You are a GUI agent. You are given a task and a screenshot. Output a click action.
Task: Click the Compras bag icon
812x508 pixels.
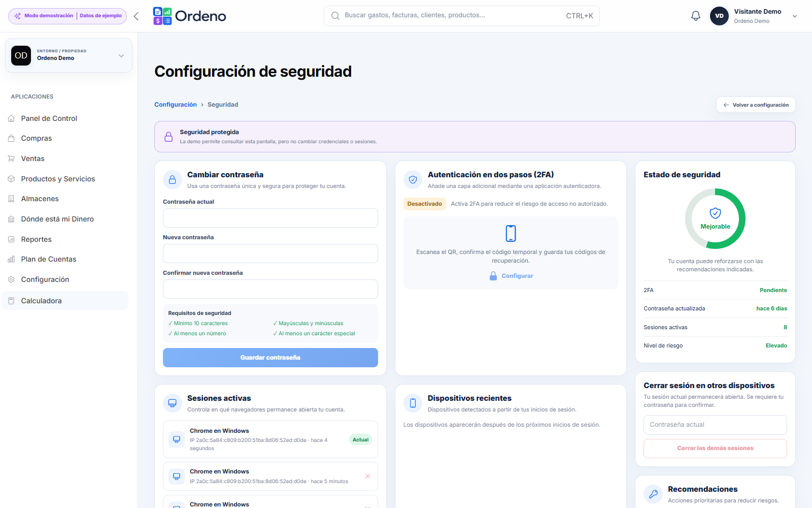pyautogui.click(x=11, y=138)
